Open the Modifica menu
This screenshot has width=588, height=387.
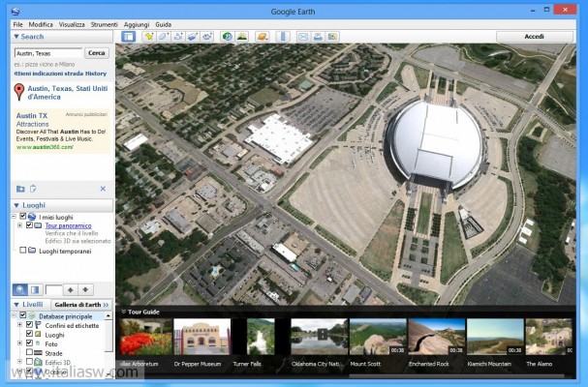(x=41, y=24)
